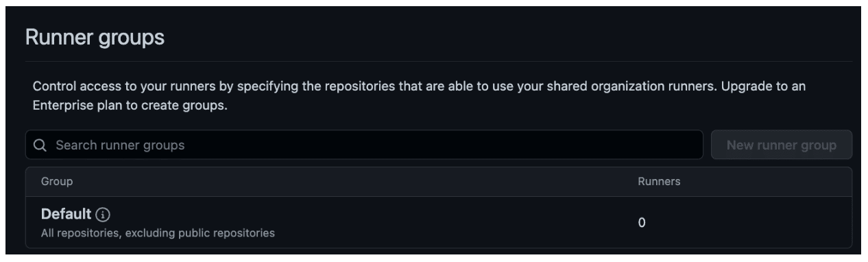Open the info icon beside Default
The image size is (868, 262).
(x=103, y=214)
